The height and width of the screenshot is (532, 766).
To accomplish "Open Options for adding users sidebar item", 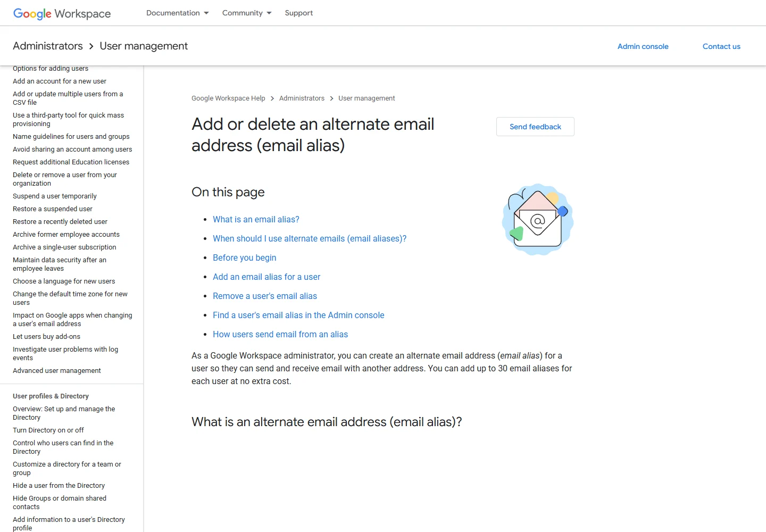I will point(51,69).
